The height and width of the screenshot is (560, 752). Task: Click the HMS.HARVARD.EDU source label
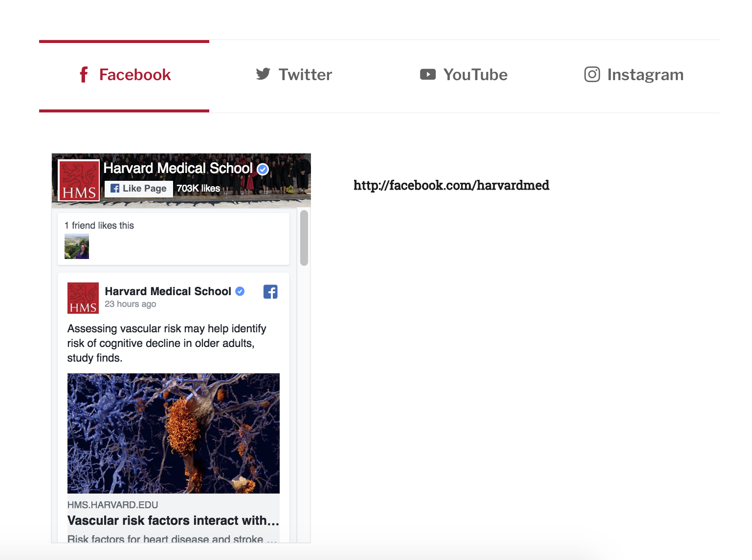click(x=113, y=505)
